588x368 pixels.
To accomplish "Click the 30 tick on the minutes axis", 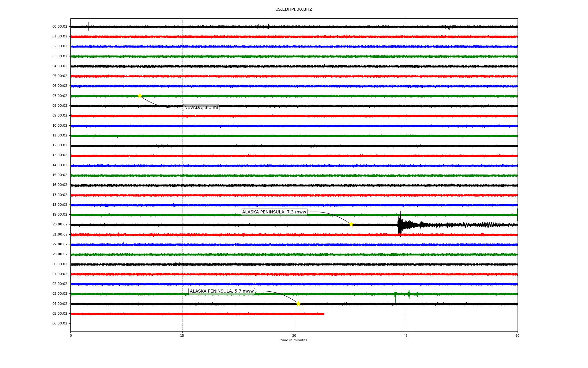I will (294, 336).
